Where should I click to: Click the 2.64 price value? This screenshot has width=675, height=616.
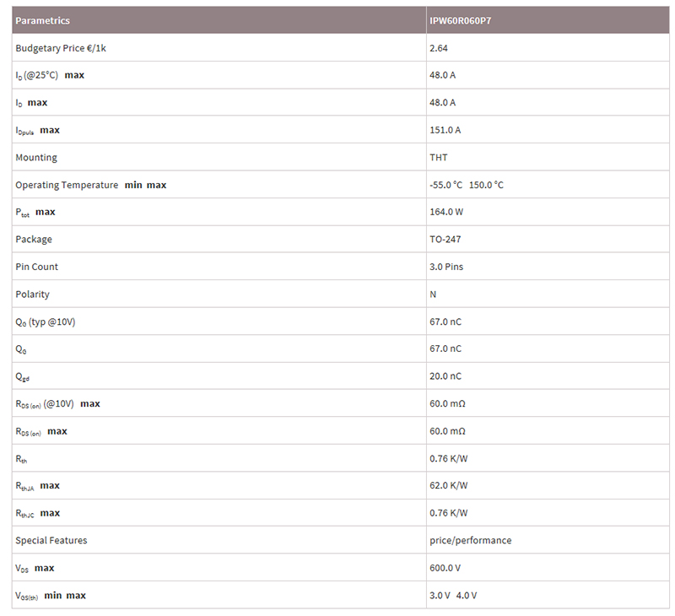(x=438, y=48)
